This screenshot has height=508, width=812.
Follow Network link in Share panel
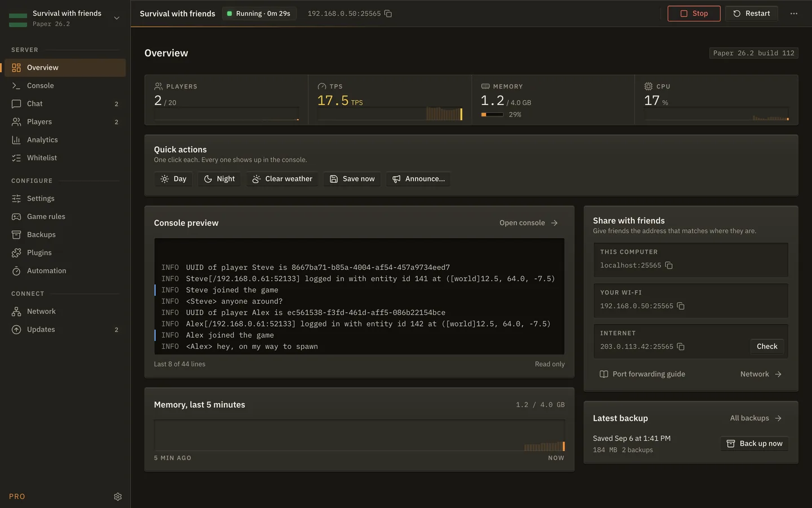(x=761, y=374)
